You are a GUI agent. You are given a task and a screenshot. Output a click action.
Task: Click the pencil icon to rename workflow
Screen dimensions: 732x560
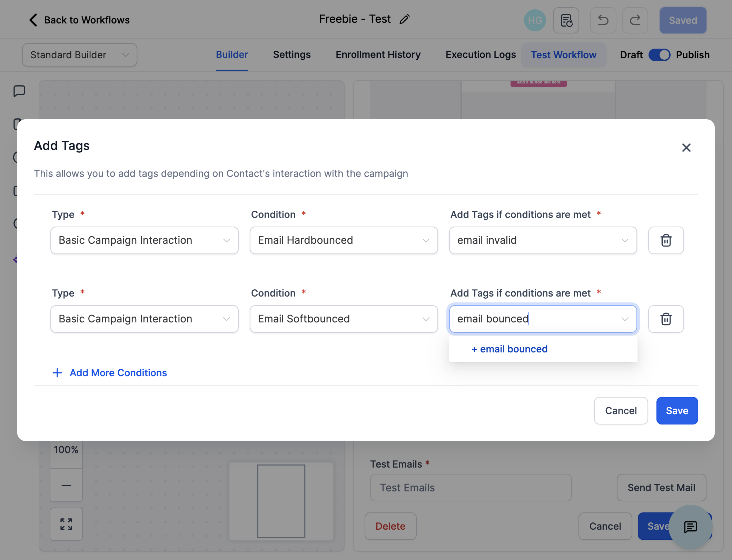[404, 19]
